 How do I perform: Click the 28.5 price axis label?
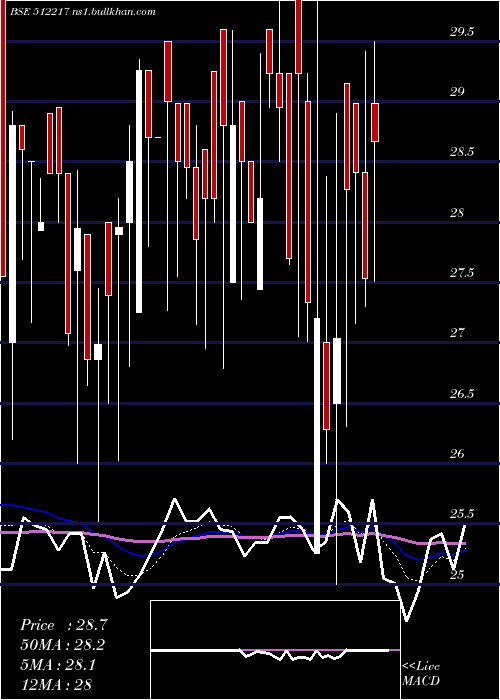(462, 152)
